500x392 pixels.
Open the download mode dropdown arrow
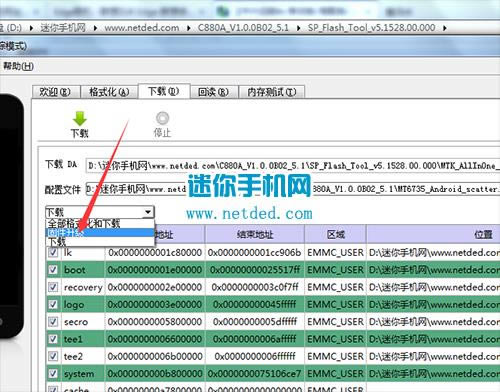[x=148, y=212]
